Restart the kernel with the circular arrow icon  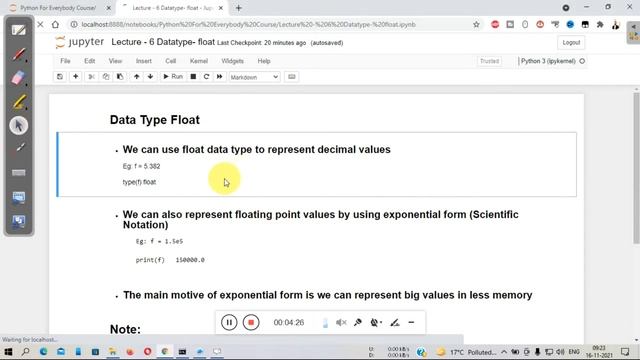(x=207, y=77)
